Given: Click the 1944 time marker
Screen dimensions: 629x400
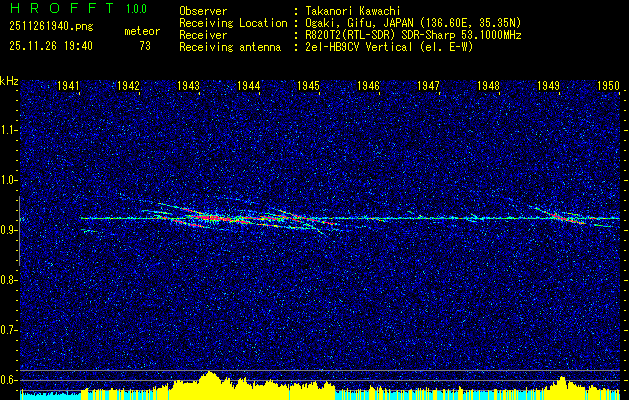Looking at the screenshot, I should (x=248, y=85).
